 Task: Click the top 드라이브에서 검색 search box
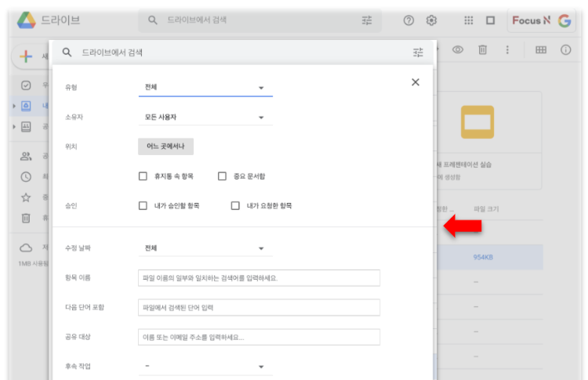click(260, 20)
